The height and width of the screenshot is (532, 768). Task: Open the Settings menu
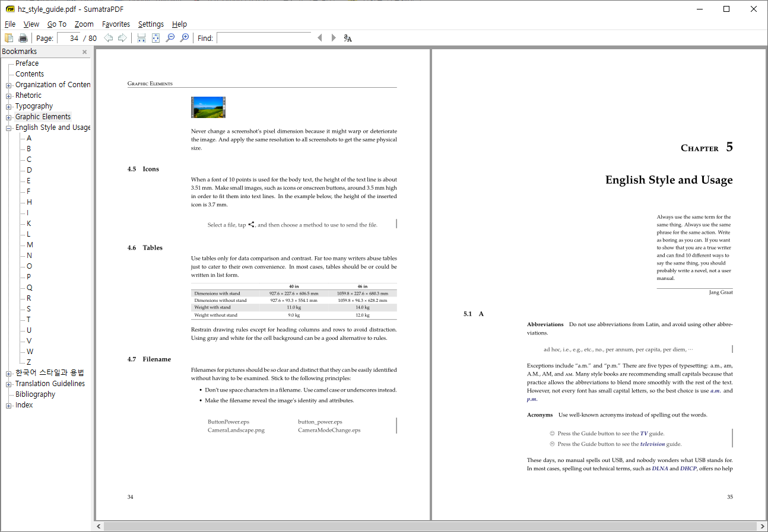click(151, 24)
